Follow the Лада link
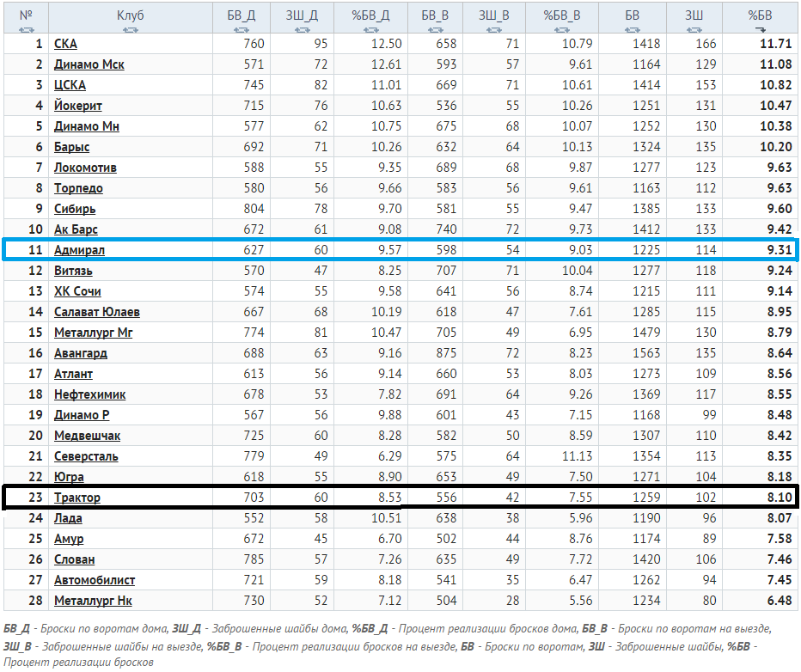 [68, 518]
